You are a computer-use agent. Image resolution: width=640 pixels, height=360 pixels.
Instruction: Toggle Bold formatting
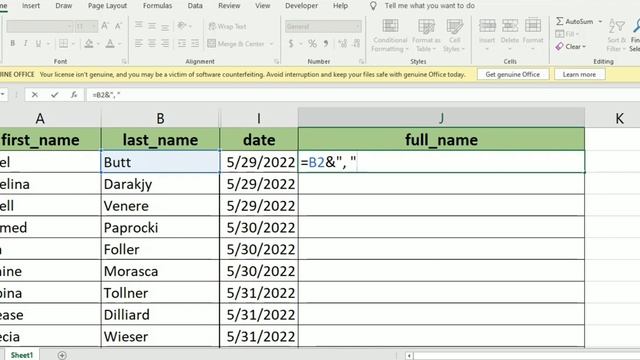pyautogui.click(x=13, y=43)
